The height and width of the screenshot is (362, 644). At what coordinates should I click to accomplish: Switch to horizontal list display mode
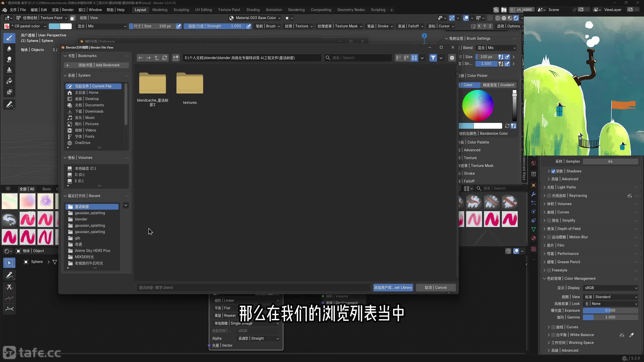click(406, 58)
